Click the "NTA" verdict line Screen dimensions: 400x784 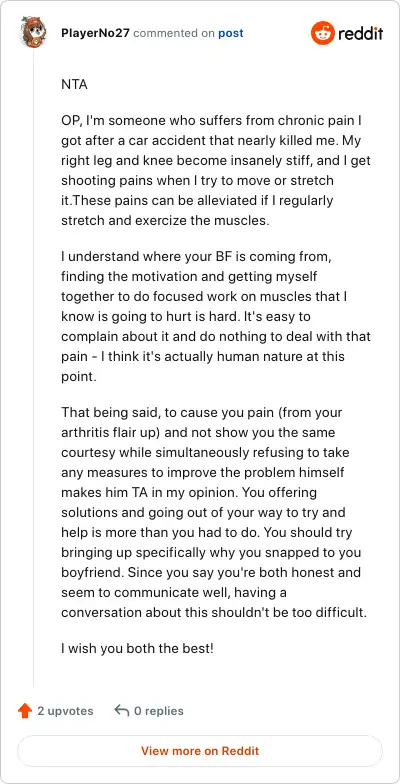[74, 84]
